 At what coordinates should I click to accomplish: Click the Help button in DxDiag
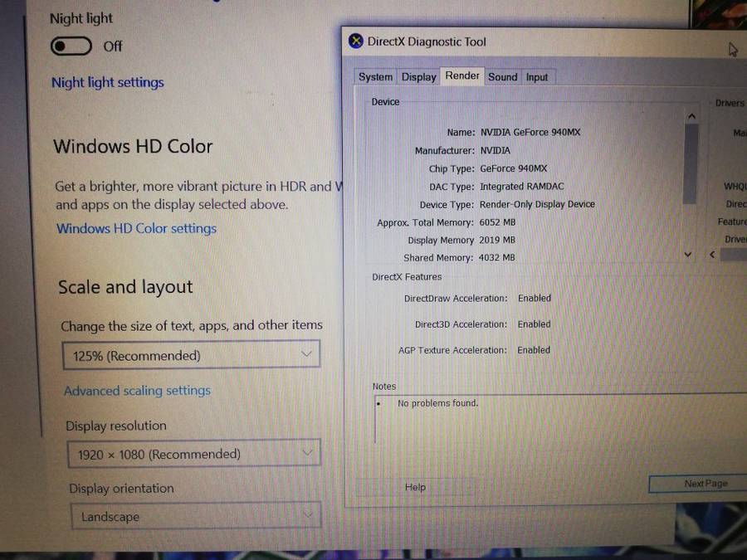415,487
